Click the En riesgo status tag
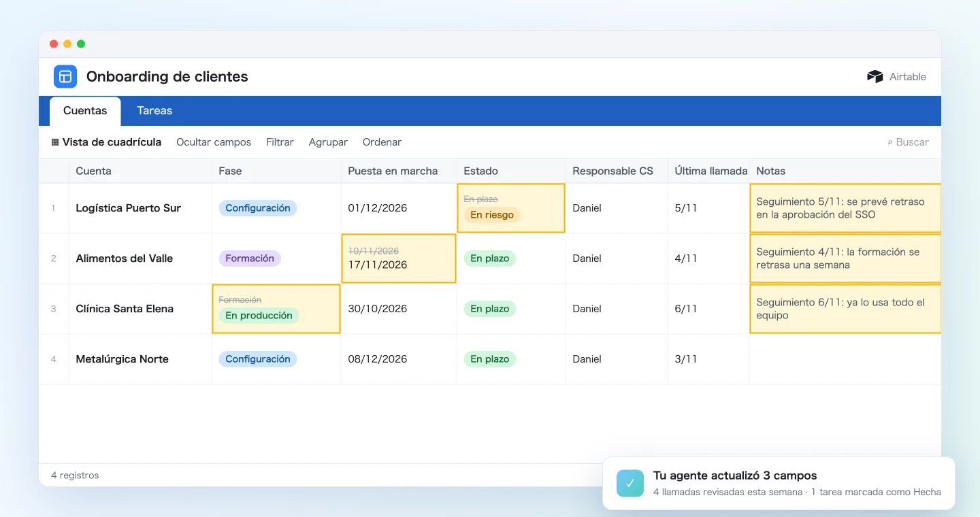 pos(492,215)
